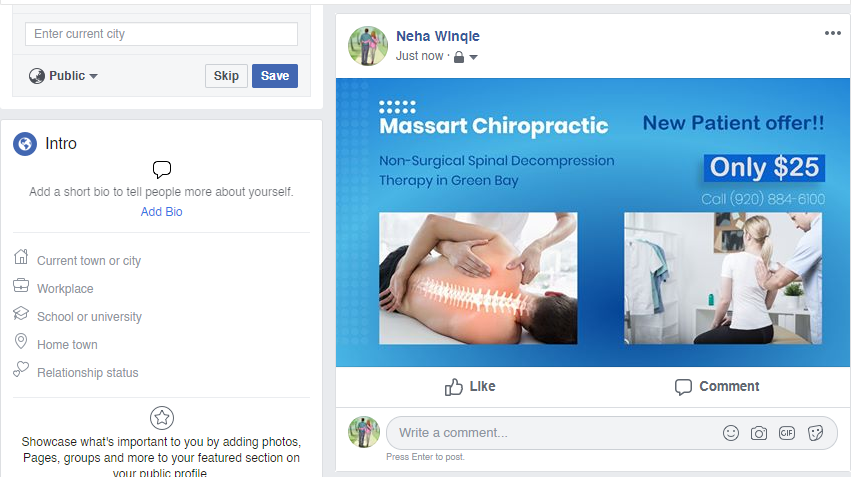Open Neha Winqle's profile name link

[x=438, y=36]
